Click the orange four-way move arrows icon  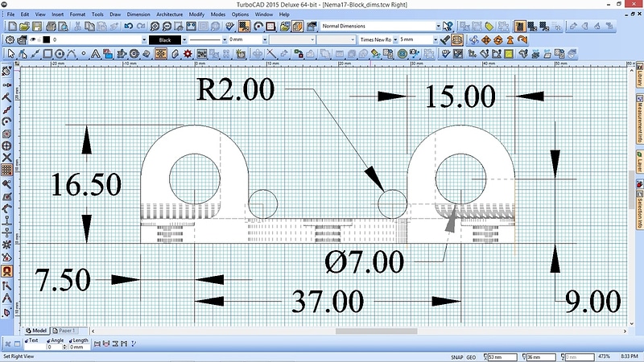486,39
